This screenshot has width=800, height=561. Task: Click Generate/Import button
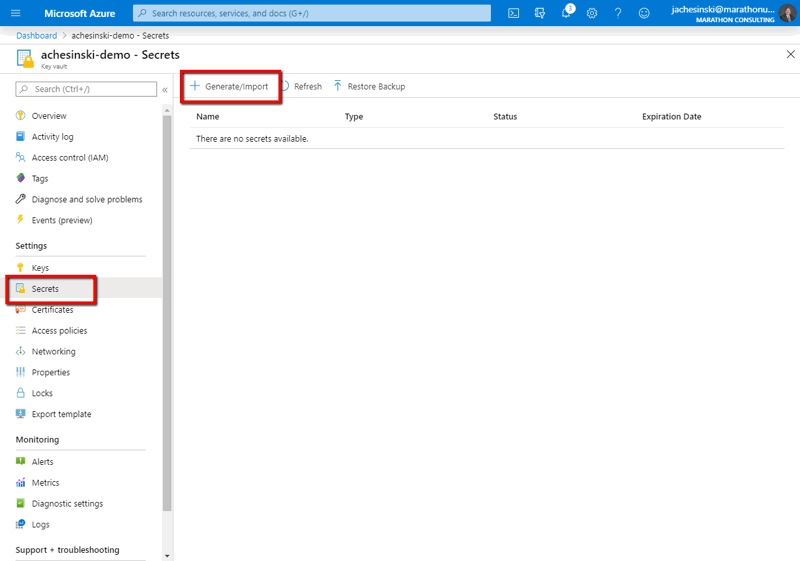[230, 86]
